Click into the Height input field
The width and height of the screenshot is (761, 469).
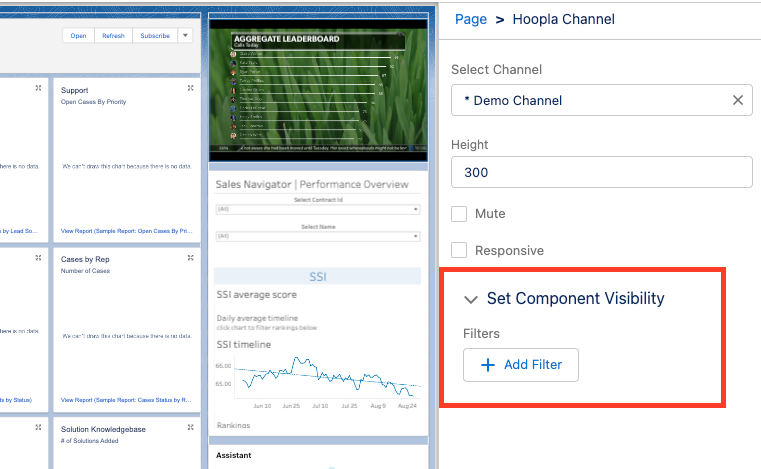pyautogui.click(x=601, y=172)
